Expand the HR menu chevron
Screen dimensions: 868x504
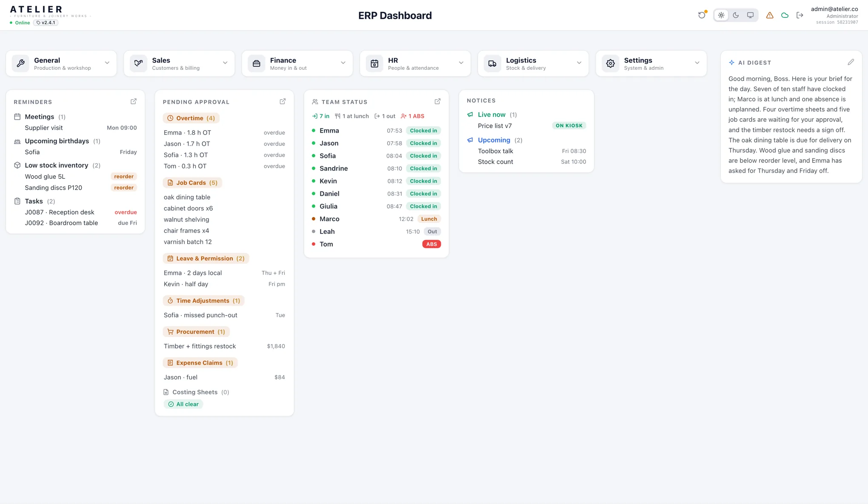click(x=461, y=63)
